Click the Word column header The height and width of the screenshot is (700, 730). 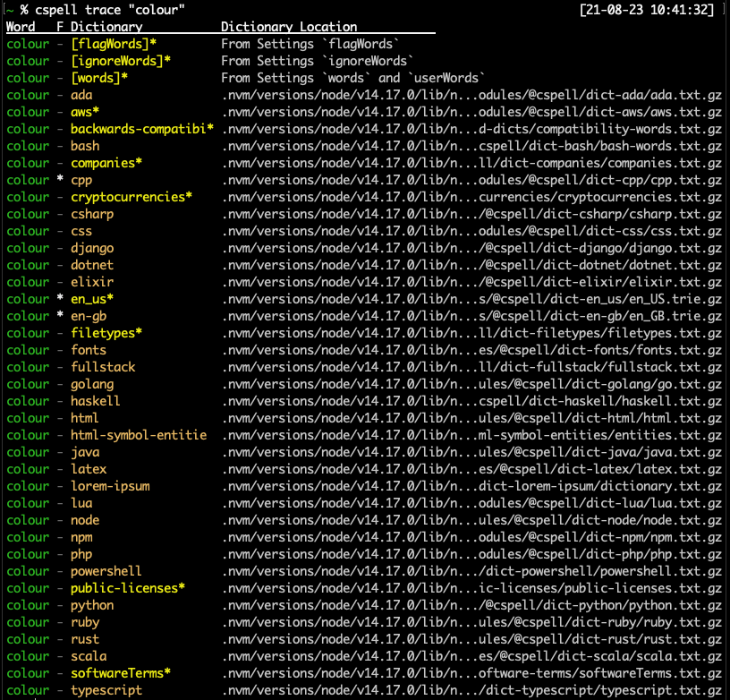(x=21, y=27)
